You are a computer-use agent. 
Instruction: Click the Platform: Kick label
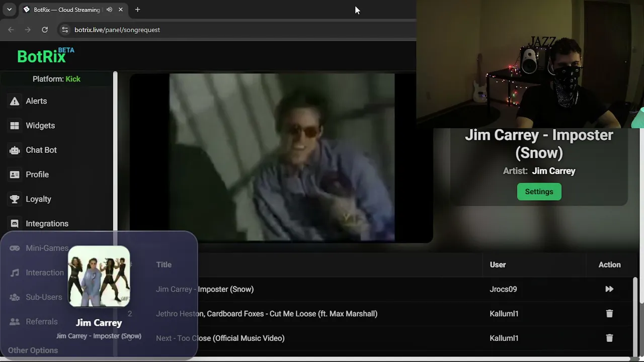[x=56, y=79]
